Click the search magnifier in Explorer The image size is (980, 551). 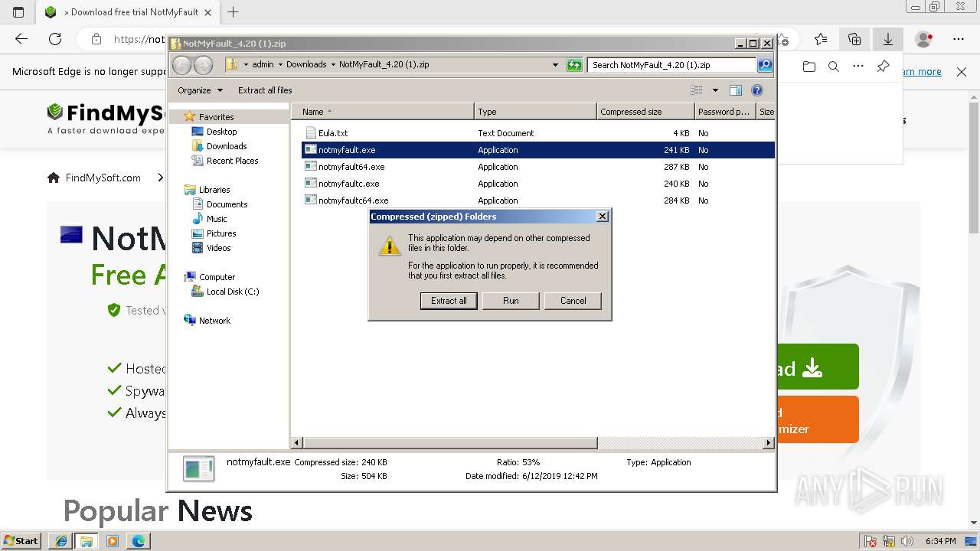coord(764,65)
